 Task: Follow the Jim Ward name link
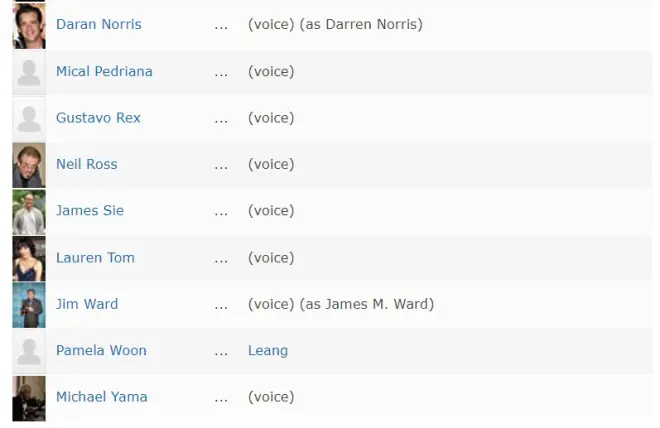[87, 304]
